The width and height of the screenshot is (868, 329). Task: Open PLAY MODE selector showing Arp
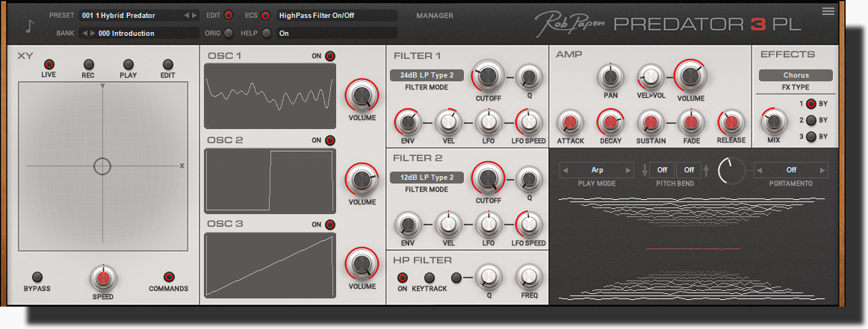(597, 170)
